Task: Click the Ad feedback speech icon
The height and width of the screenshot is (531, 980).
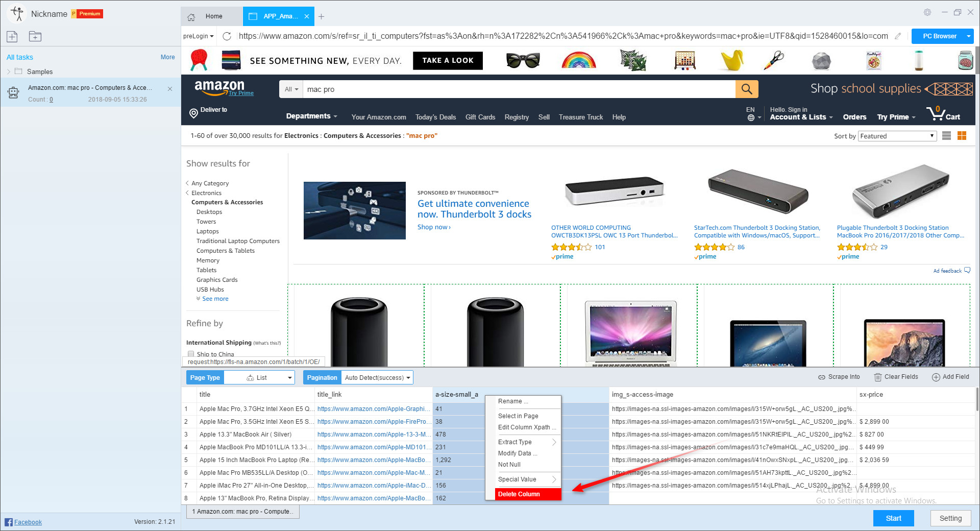Action: 967,271
